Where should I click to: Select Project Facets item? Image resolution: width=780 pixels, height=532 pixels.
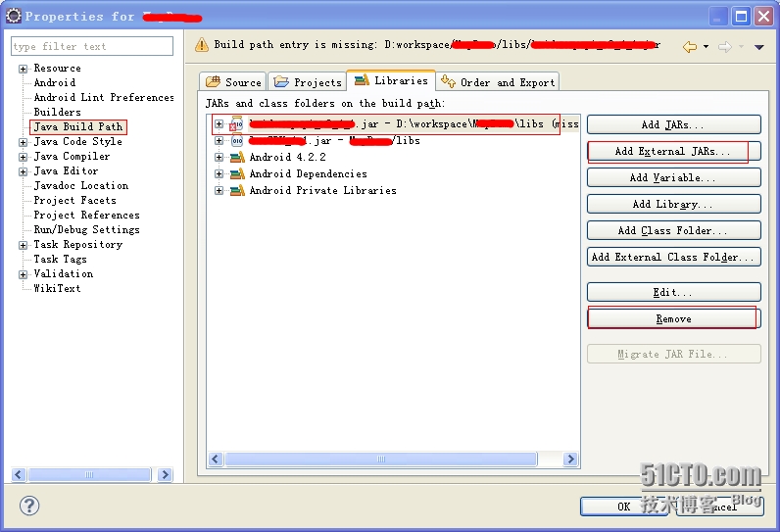click(x=75, y=201)
